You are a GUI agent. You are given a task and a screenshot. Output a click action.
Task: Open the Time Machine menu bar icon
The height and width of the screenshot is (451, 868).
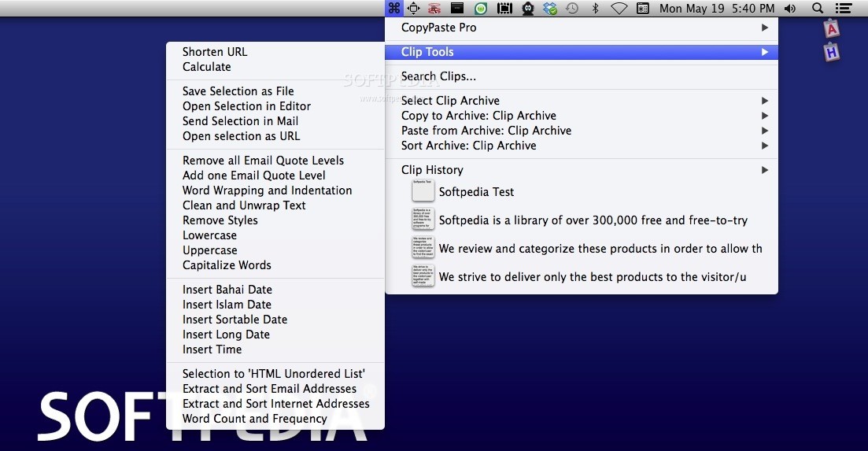pyautogui.click(x=572, y=9)
